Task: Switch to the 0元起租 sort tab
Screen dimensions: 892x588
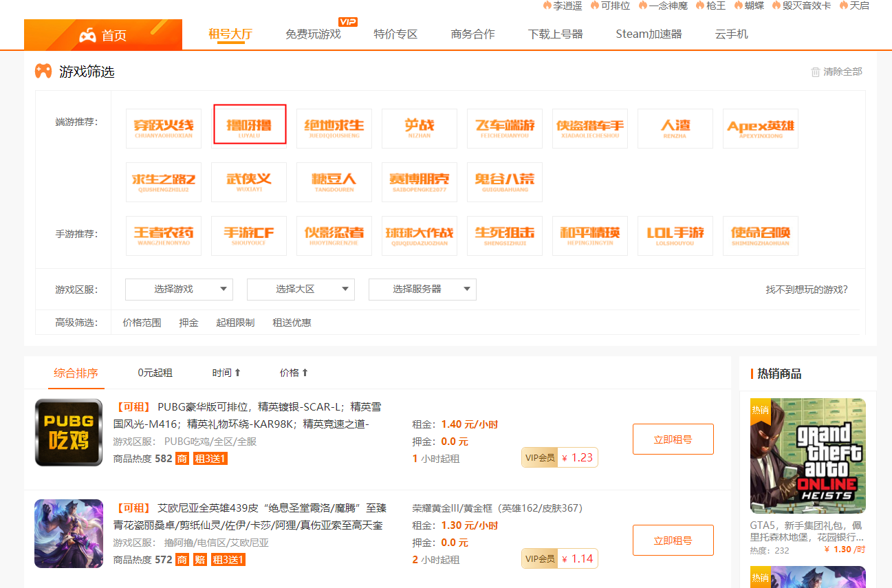Action: coord(155,373)
